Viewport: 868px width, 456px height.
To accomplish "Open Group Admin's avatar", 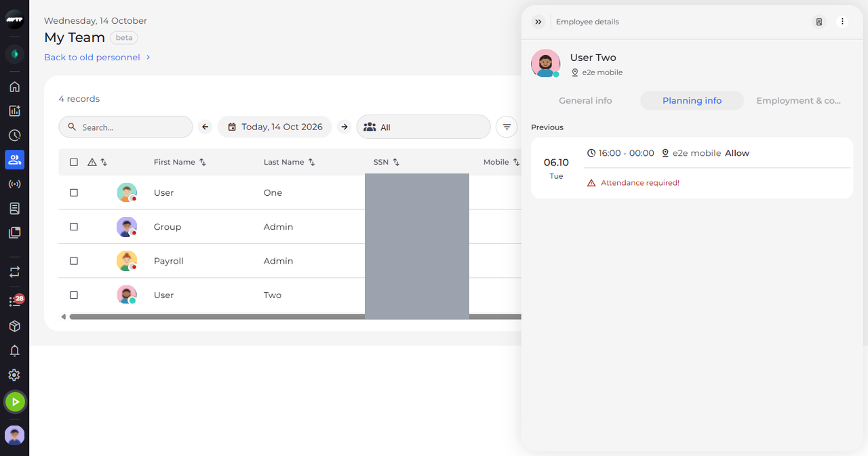I will point(127,227).
